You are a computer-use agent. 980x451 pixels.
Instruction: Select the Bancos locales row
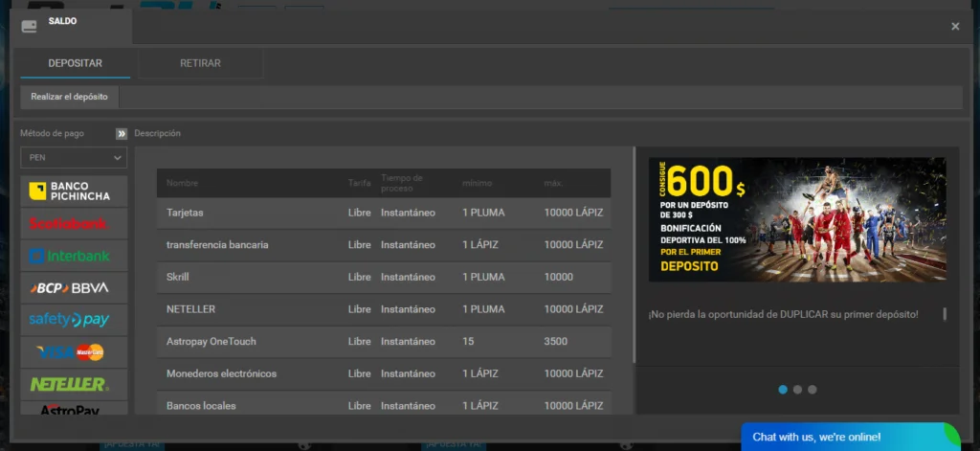coord(384,403)
